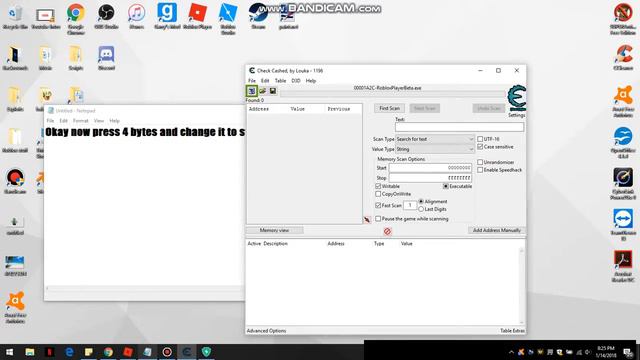Viewport: 640px width, 360px height.
Task: Open the View menu in Notepad
Action: tap(99, 121)
